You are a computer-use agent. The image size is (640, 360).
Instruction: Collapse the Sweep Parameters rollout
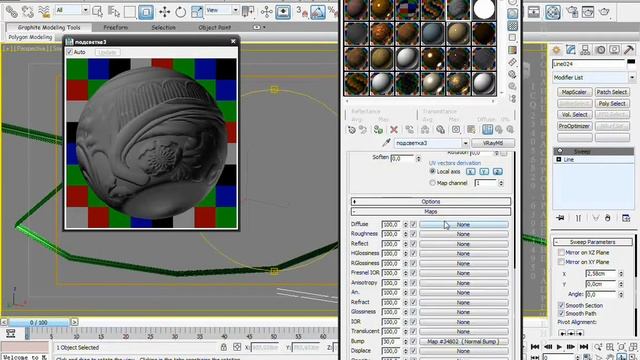click(593, 242)
